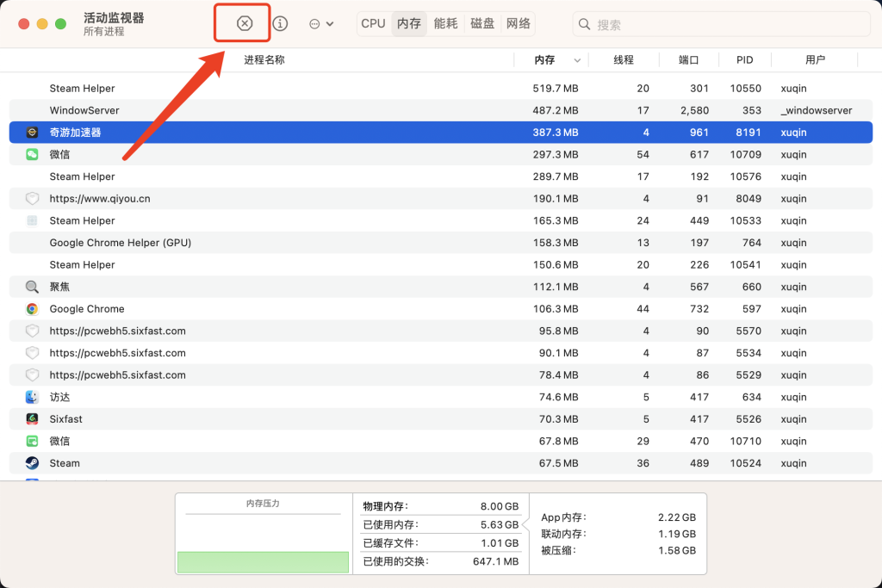Viewport: 882px width, 588px height.
Task: Sort by 进程名称 column header
Action: [264, 59]
